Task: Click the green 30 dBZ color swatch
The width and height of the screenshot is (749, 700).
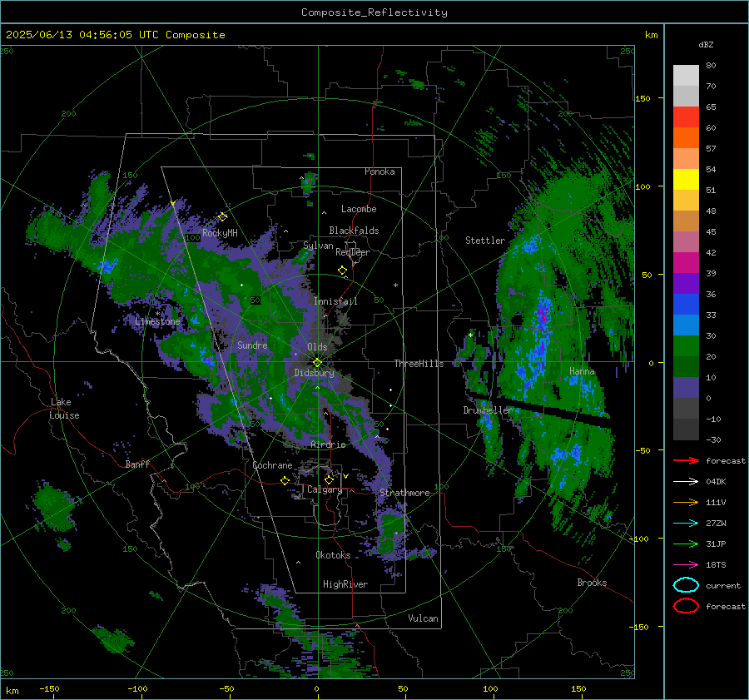Action: (x=686, y=345)
